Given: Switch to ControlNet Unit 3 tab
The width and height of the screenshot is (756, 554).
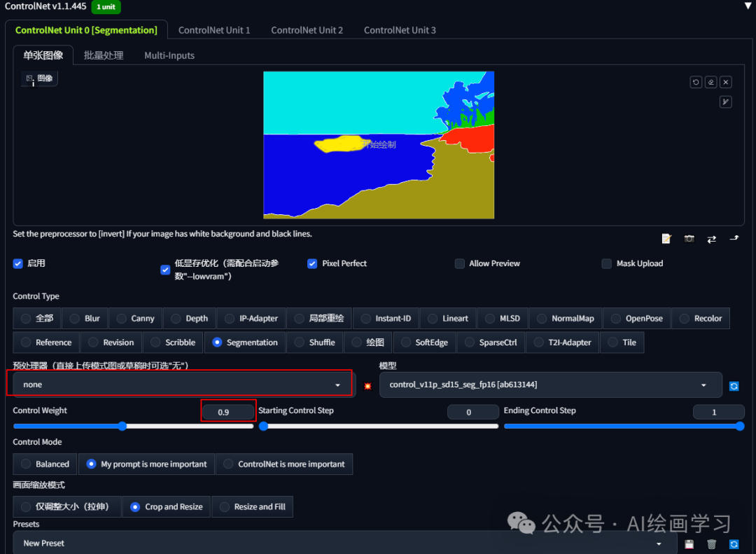Looking at the screenshot, I should point(400,30).
